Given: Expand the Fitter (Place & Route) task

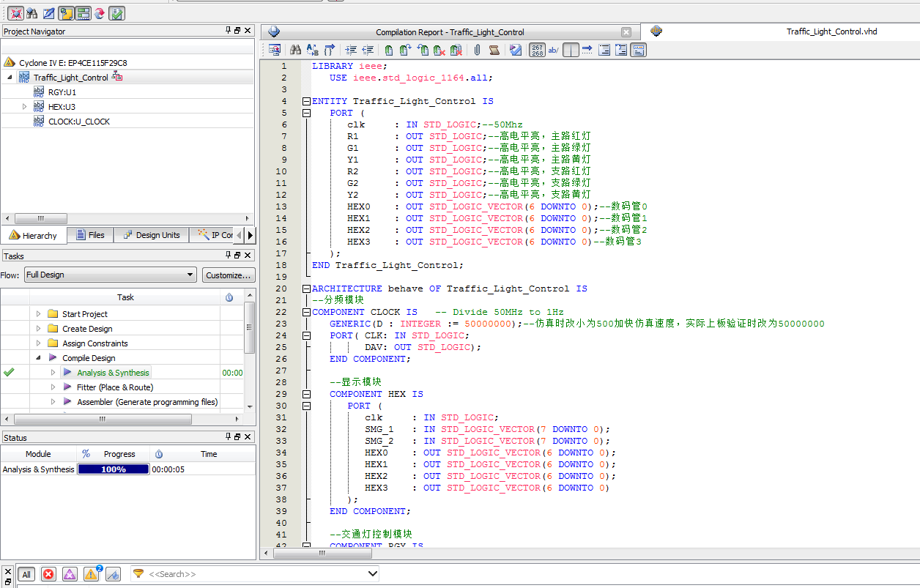Looking at the screenshot, I should [x=53, y=387].
